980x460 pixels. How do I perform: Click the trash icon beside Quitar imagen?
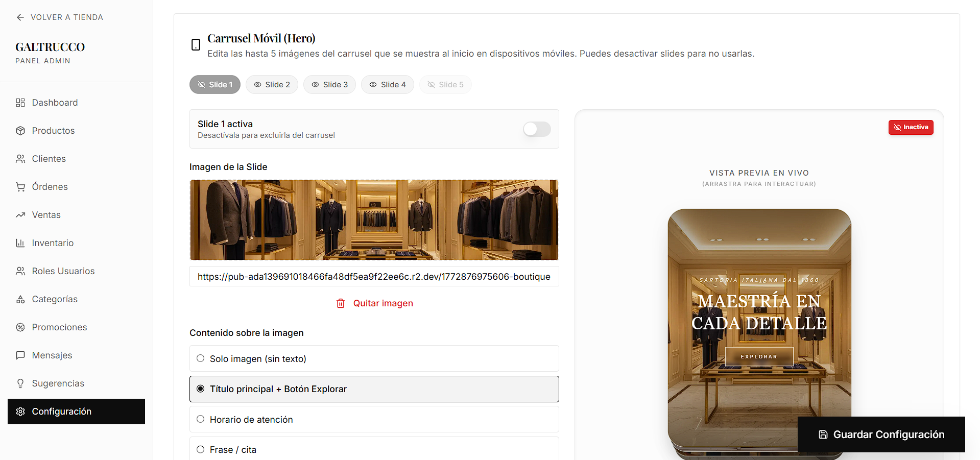coord(341,303)
